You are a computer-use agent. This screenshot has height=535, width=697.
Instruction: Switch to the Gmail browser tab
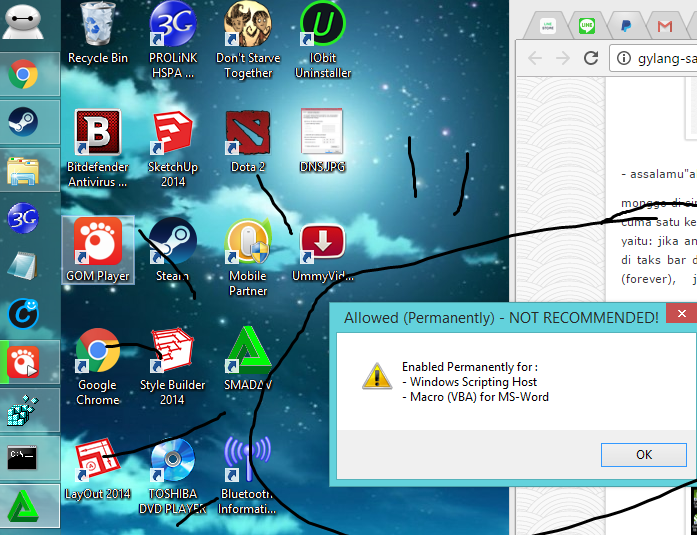(665, 26)
